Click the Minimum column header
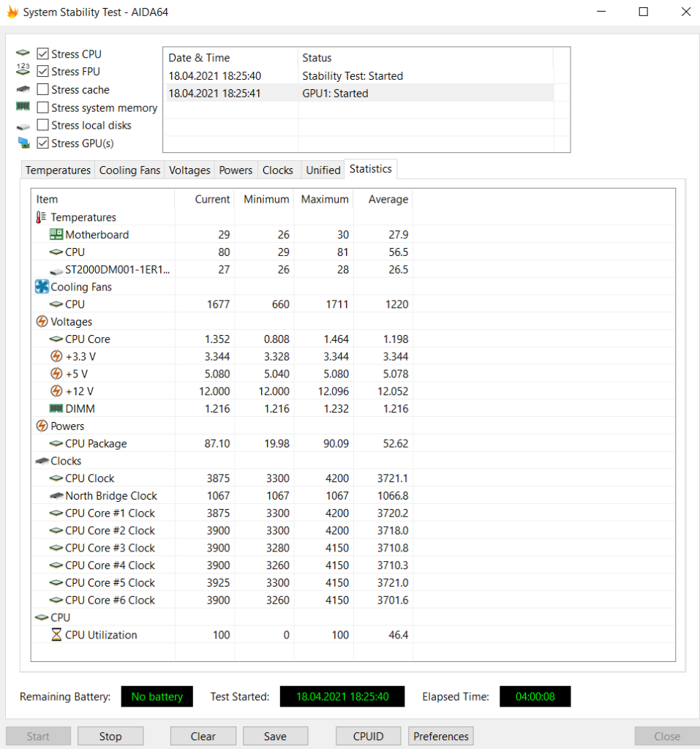Viewport: 700px width, 749px height. click(x=264, y=199)
